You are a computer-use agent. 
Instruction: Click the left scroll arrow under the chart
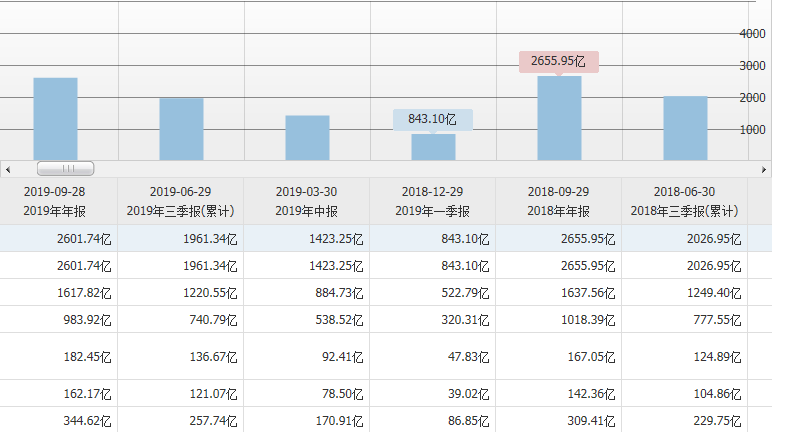tap(6, 169)
